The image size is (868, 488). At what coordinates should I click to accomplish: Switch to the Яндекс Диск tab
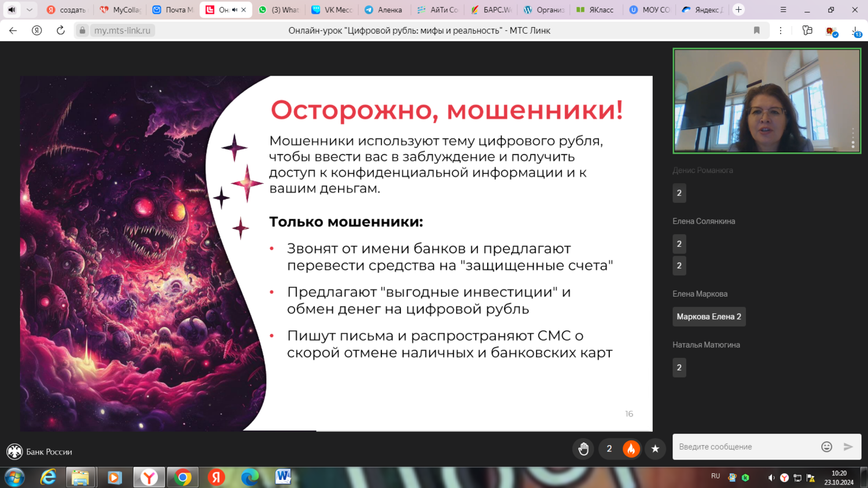tap(702, 10)
